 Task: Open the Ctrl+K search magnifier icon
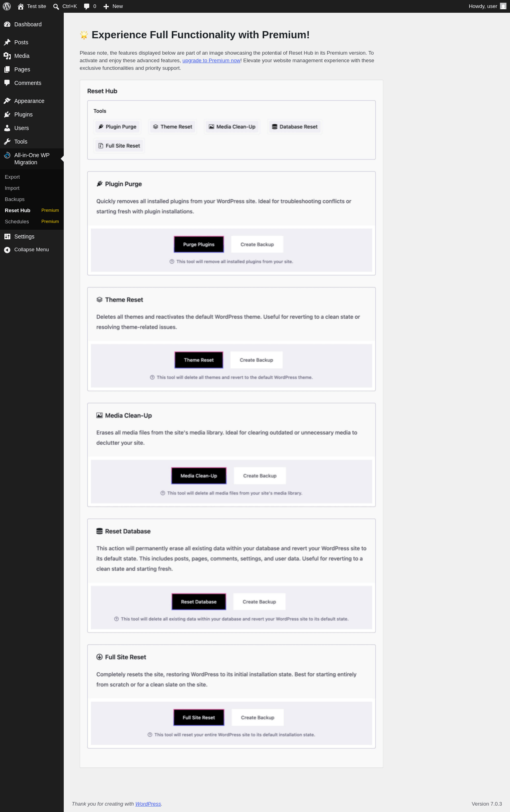point(56,6)
